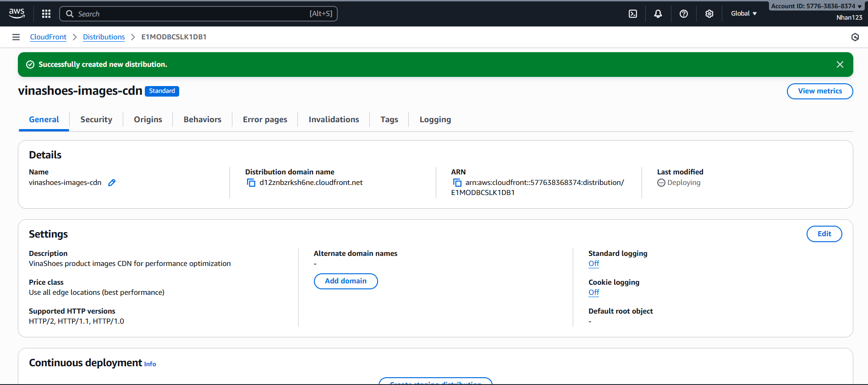
Task: Copy the distribution ARN
Action: [457, 183]
